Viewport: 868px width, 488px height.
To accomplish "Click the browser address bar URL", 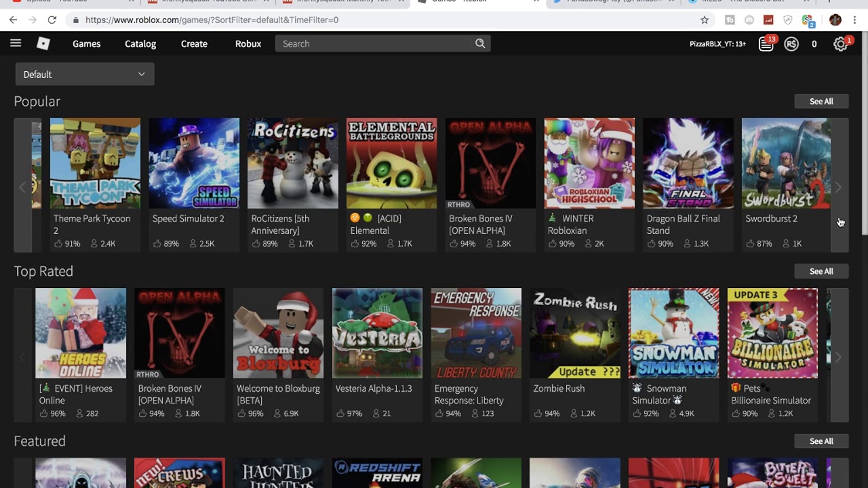I will point(212,20).
